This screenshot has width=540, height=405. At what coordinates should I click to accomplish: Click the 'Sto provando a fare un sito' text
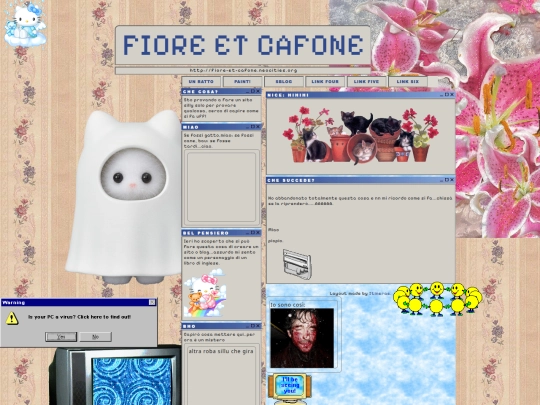click(221, 108)
